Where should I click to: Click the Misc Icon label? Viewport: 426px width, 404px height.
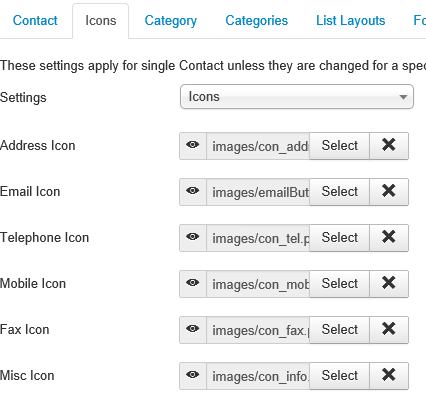pyautogui.click(x=27, y=376)
